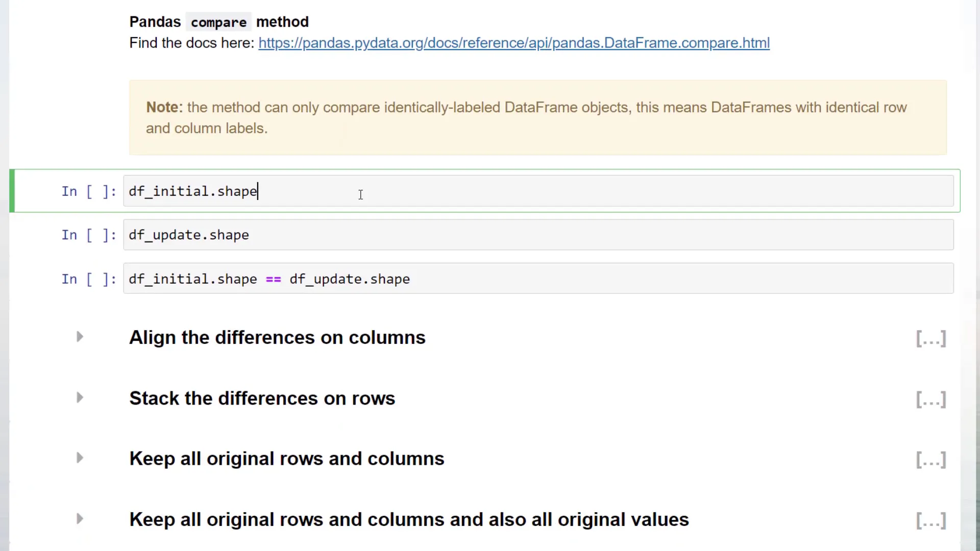This screenshot has height=551, width=980.
Task: Click the df_initial.shape == df_update.shape code line
Action: (x=269, y=279)
